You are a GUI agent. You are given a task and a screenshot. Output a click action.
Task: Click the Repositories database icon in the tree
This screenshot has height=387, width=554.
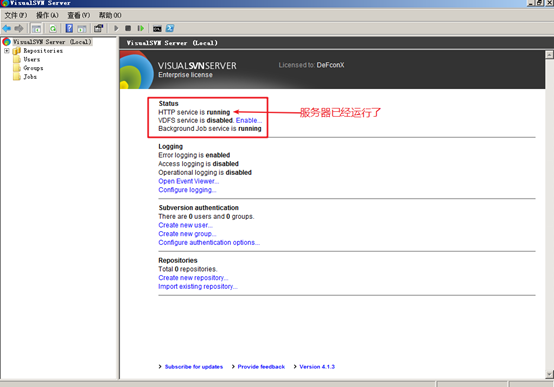(17, 51)
